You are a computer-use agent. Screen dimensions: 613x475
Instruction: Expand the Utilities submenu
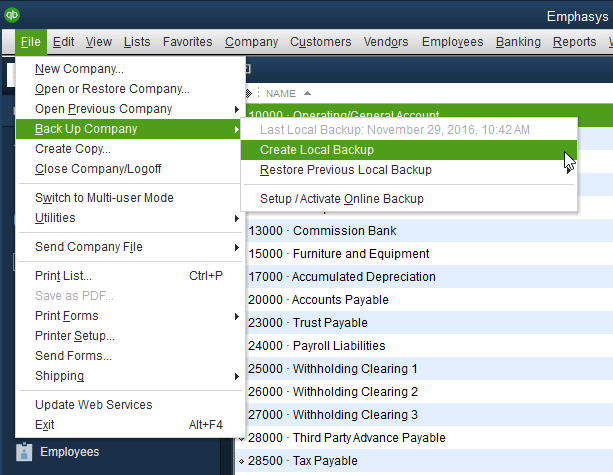pos(129,218)
